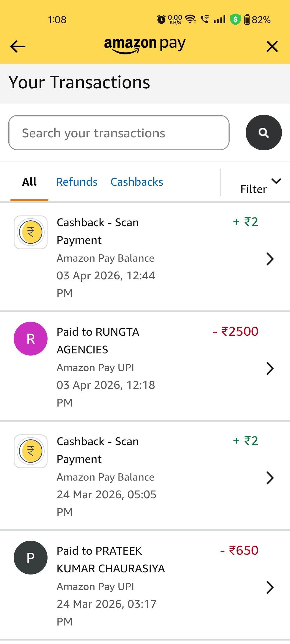Open details chevron for 24 Mar cashback
Image resolution: width=290 pixels, height=644 pixels.
(270, 478)
